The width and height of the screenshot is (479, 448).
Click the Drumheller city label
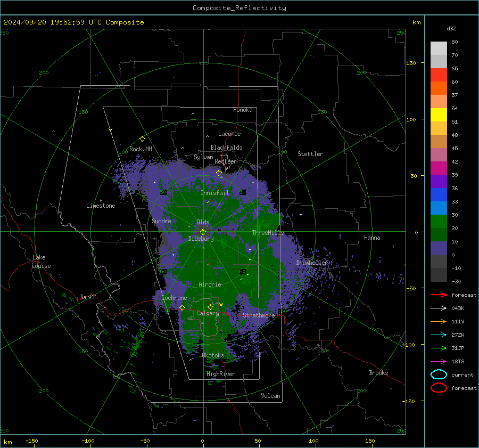312,263
